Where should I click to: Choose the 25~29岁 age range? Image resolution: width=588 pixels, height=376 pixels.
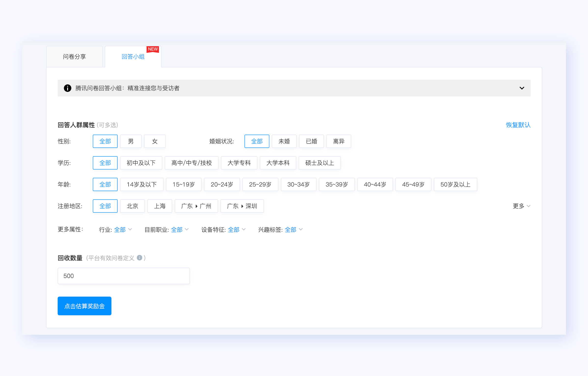[260, 184]
